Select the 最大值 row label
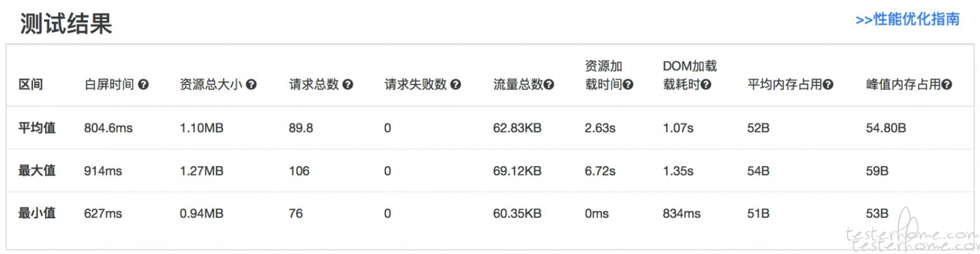Screen dimensions: 980x254 click(x=37, y=171)
